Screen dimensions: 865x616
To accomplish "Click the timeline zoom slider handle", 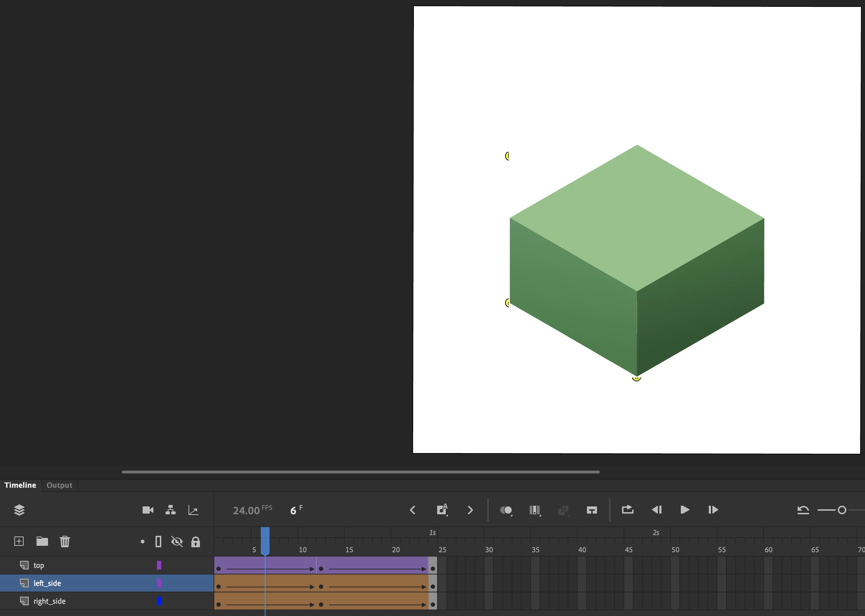I will point(842,510).
